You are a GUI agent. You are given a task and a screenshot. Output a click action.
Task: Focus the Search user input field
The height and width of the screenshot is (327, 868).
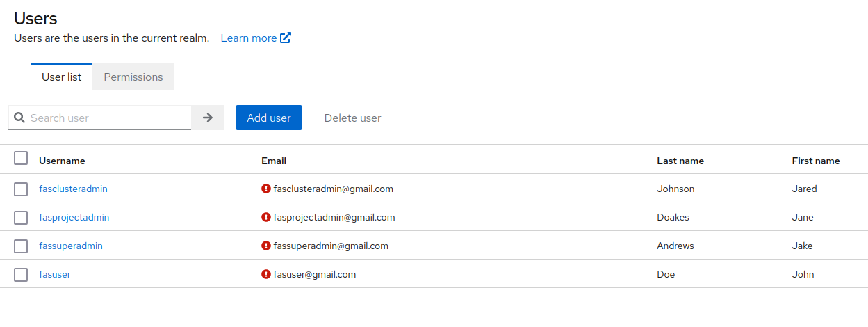(108, 118)
